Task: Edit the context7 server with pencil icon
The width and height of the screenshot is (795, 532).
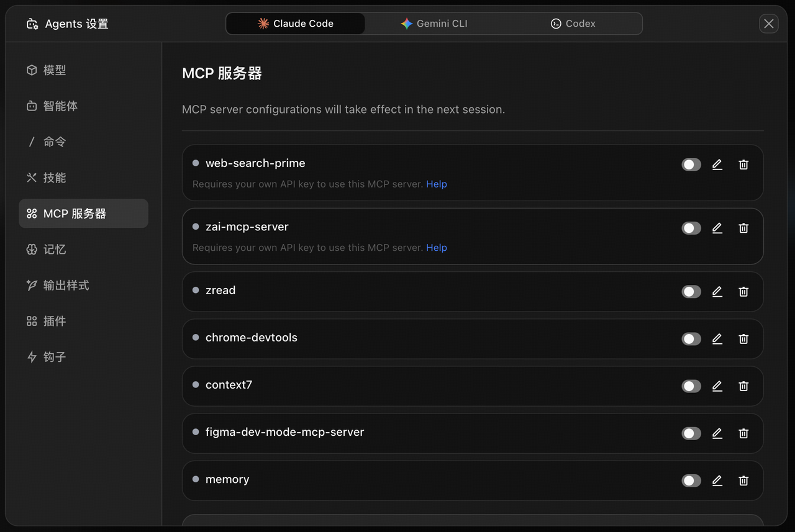Action: (x=717, y=386)
